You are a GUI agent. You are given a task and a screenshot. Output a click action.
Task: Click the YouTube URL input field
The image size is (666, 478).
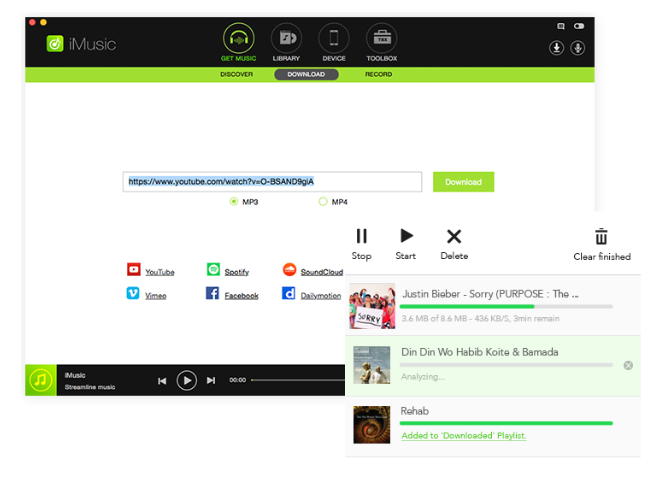click(272, 182)
